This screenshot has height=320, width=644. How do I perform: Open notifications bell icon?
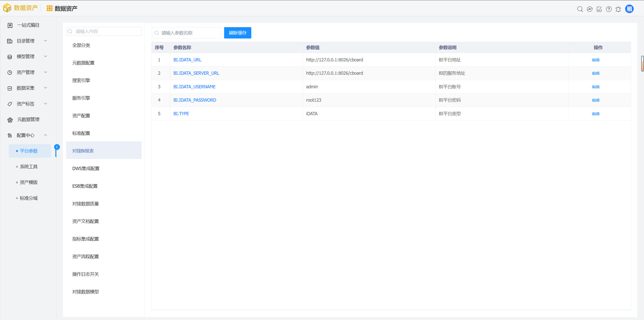tap(618, 9)
